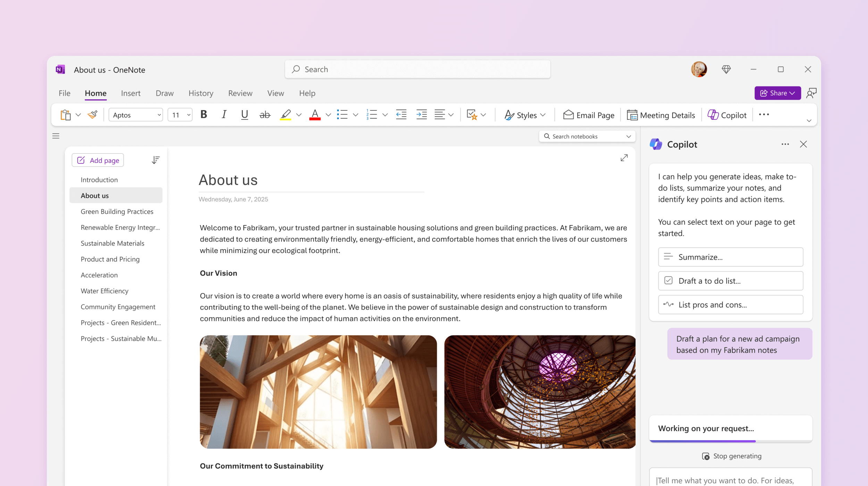The height and width of the screenshot is (486, 868).
Task: Apply strikethrough formatting
Action: pyautogui.click(x=265, y=115)
